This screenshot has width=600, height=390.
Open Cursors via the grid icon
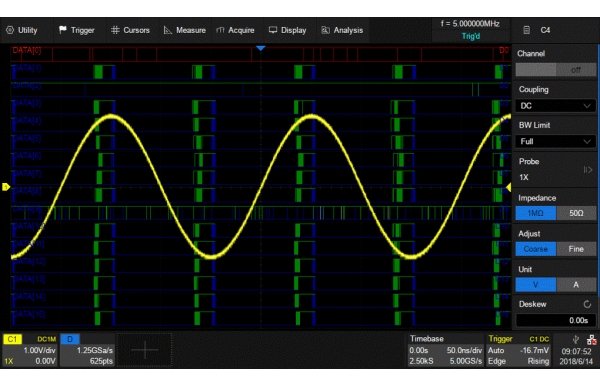(115, 30)
